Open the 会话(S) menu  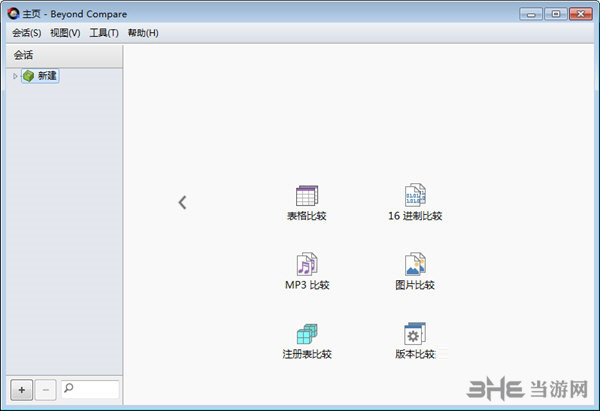(x=27, y=33)
